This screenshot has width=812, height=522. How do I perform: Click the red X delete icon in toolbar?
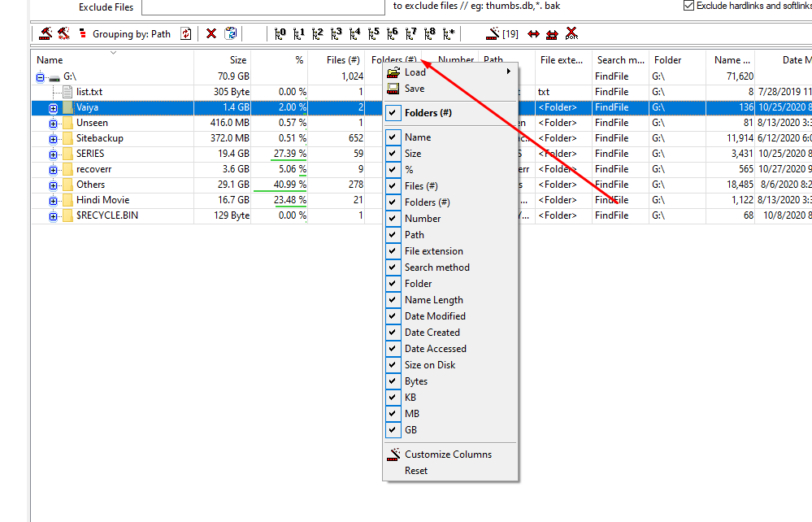coord(211,33)
